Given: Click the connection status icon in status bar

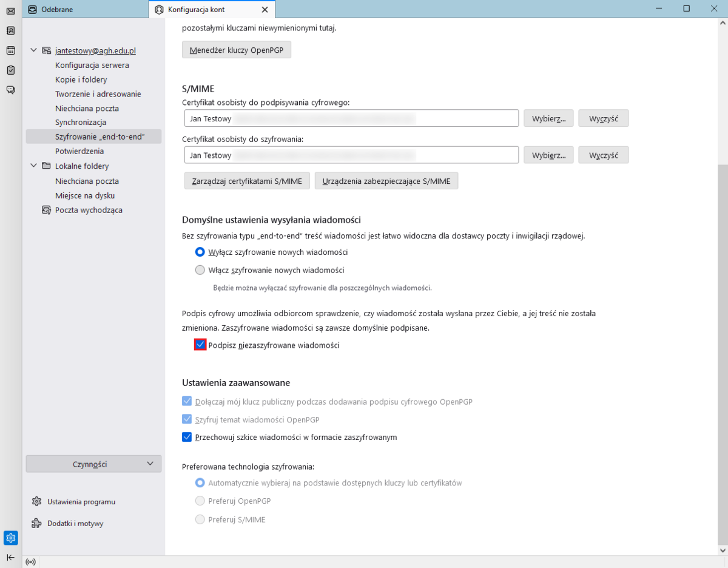Looking at the screenshot, I should 31,562.
